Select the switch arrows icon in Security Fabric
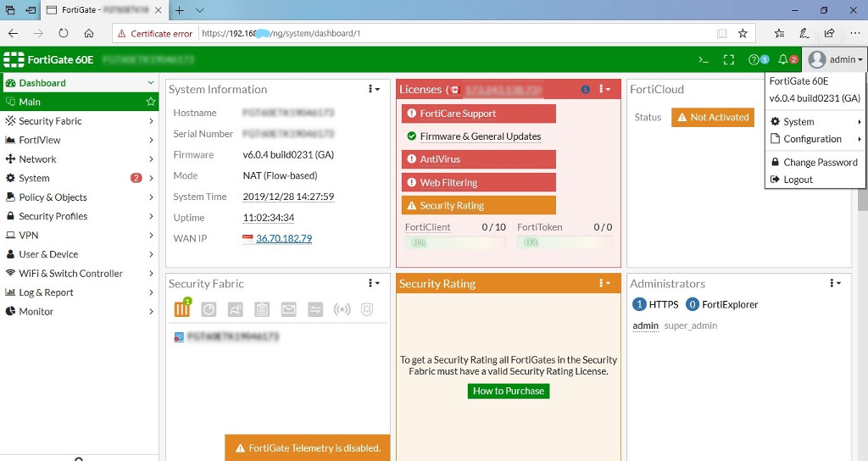The image size is (868, 461). click(315, 309)
